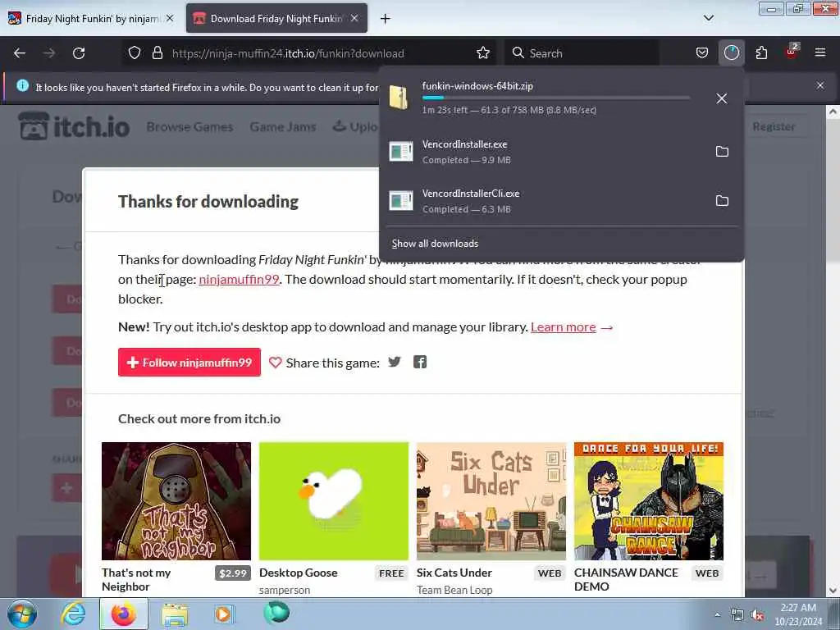Dismiss the Firefox cleanup notification bar

point(820,85)
